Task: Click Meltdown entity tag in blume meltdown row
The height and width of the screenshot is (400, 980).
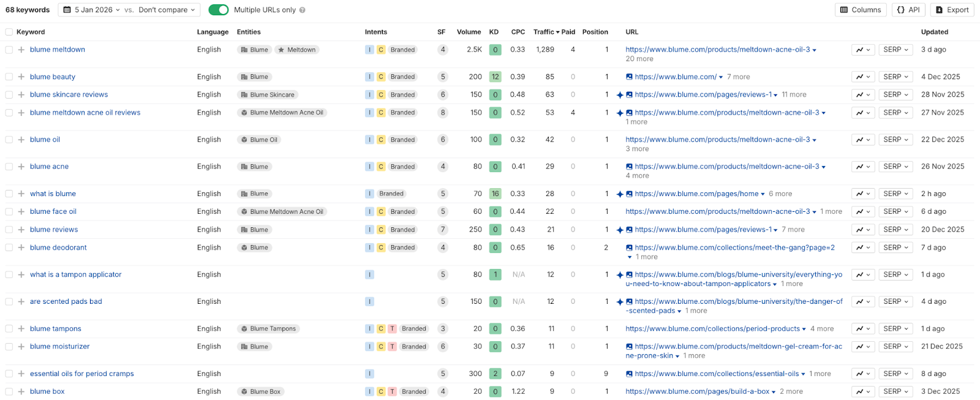Action: coord(296,50)
